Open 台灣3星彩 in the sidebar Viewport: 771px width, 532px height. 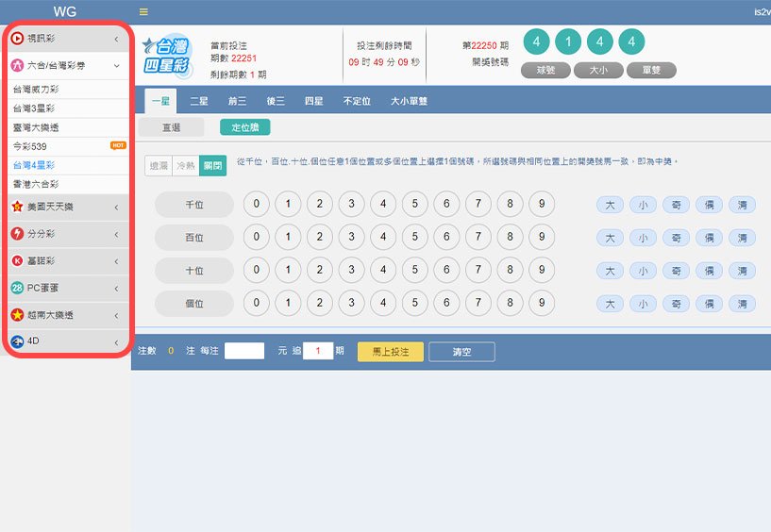click(x=68, y=108)
